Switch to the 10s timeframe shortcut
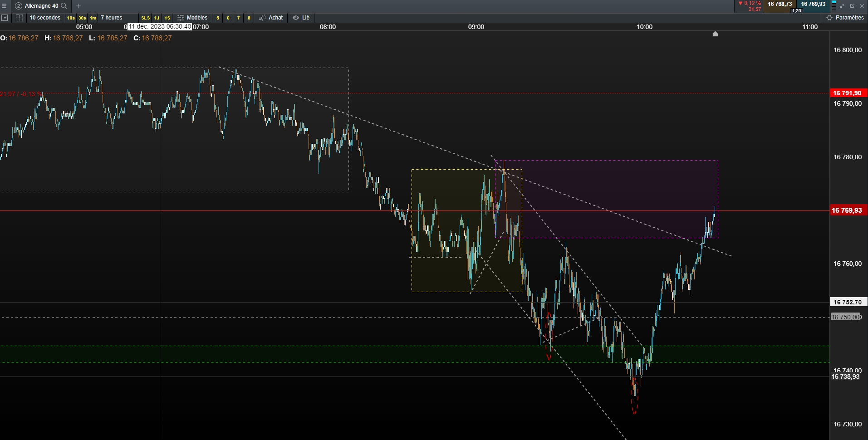Image resolution: width=868 pixels, height=440 pixels. pos(71,18)
